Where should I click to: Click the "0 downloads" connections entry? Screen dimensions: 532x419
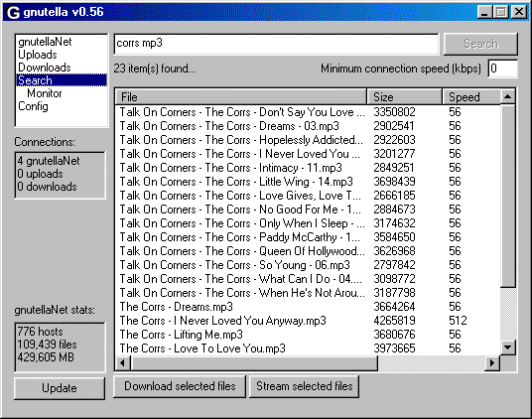click(x=48, y=187)
